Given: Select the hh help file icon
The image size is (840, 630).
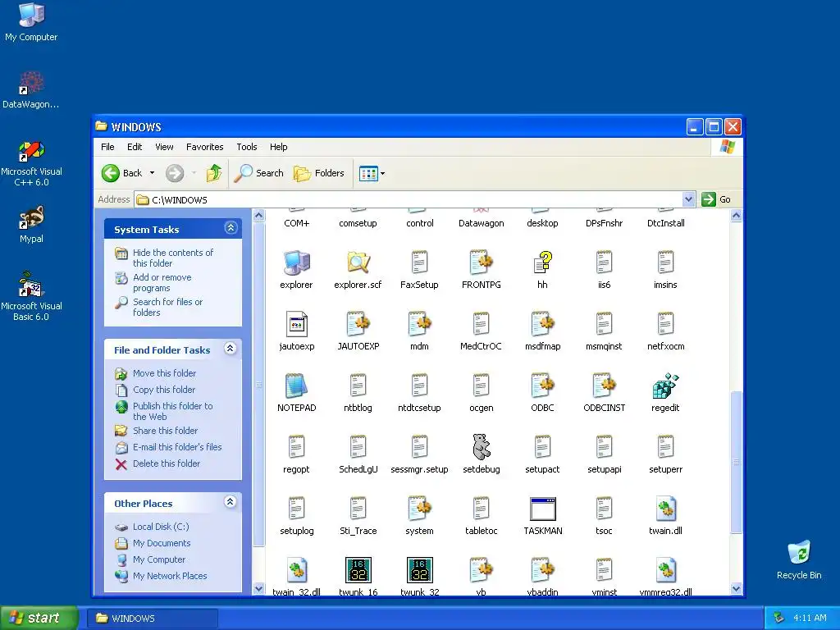Looking at the screenshot, I should 543,263.
